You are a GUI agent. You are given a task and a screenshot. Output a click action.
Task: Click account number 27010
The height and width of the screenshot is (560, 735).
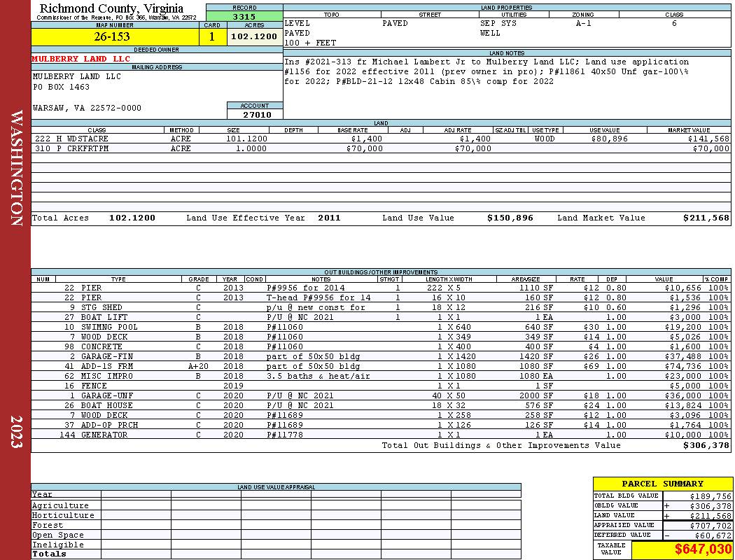pyautogui.click(x=256, y=115)
